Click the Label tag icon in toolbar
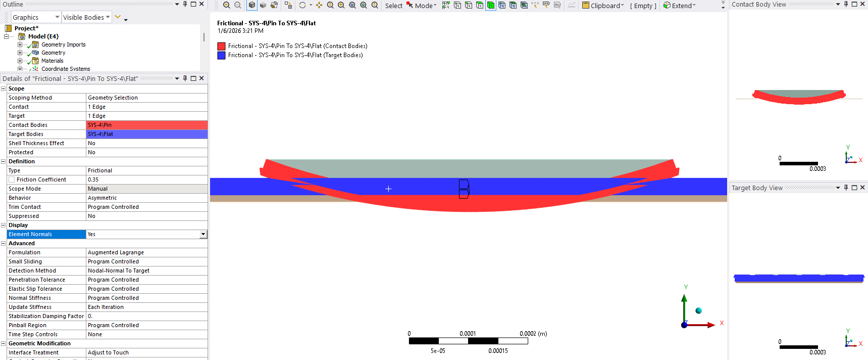 [x=546, y=5]
